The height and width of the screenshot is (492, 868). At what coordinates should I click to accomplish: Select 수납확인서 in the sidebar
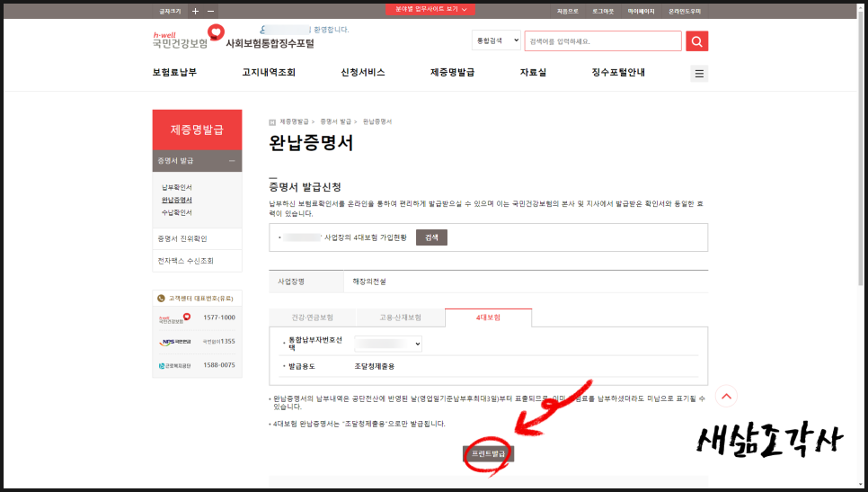pos(177,213)
